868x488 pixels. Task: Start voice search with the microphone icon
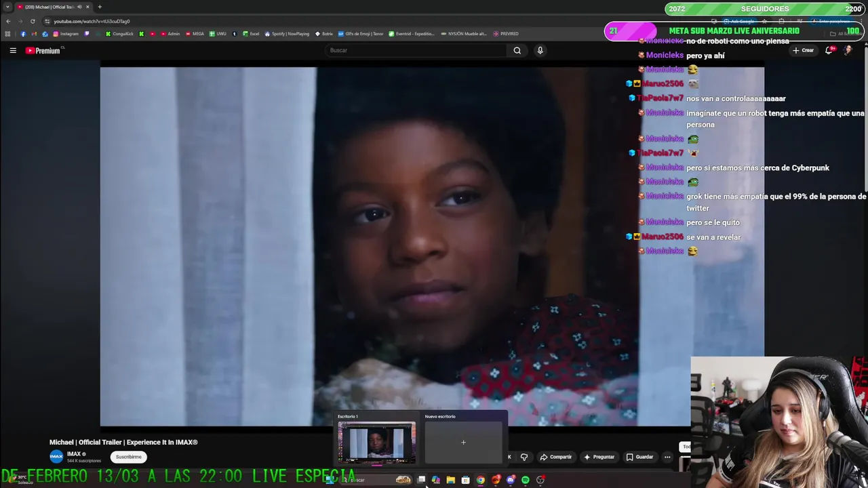click(540, 50)
